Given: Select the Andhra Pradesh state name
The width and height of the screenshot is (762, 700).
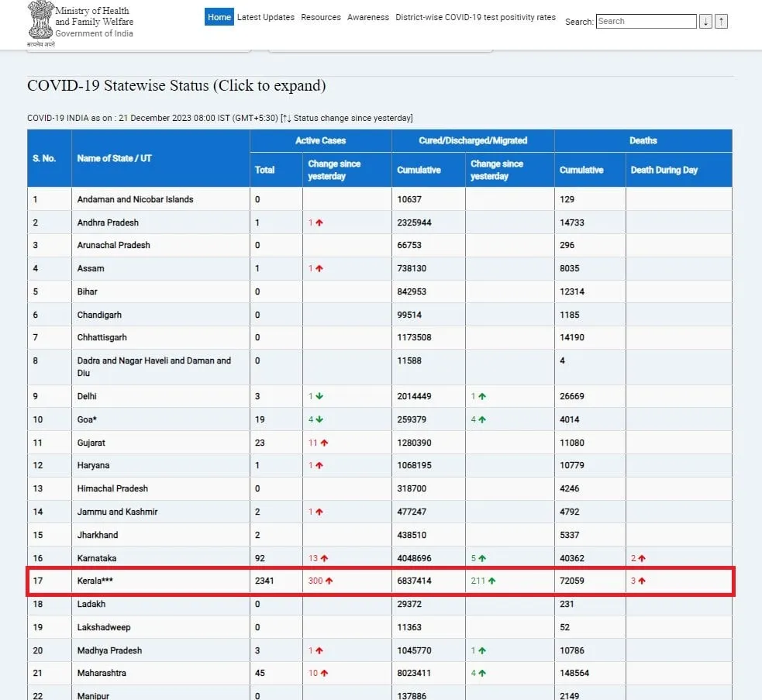Looking at the screenshot, I should pyautogui.click(x=108, y=222).
